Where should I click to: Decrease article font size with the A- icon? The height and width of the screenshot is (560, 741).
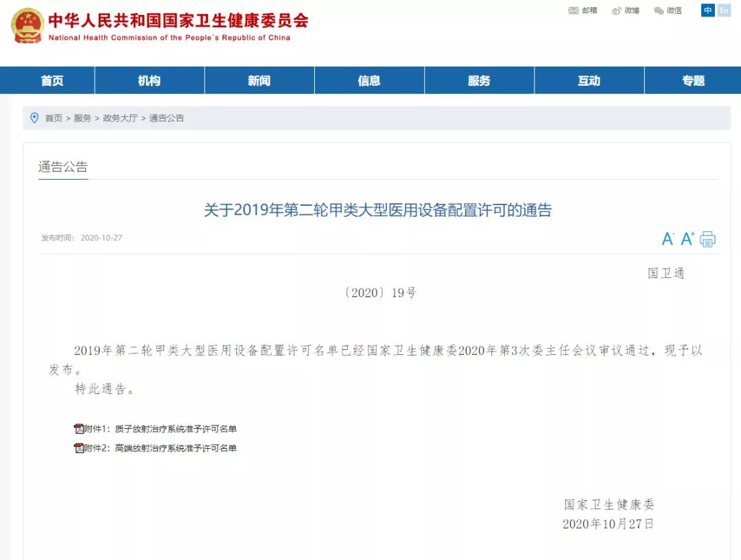(x=666, y=239)
